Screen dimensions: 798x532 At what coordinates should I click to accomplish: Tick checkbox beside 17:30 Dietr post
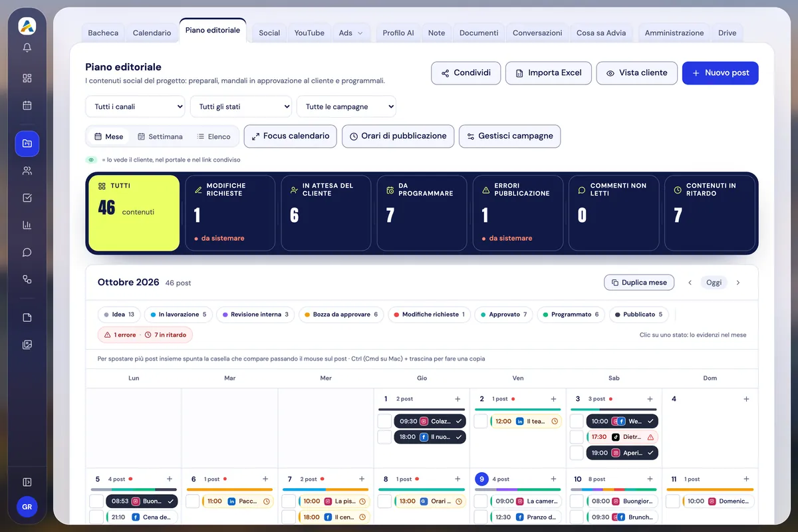577,437
